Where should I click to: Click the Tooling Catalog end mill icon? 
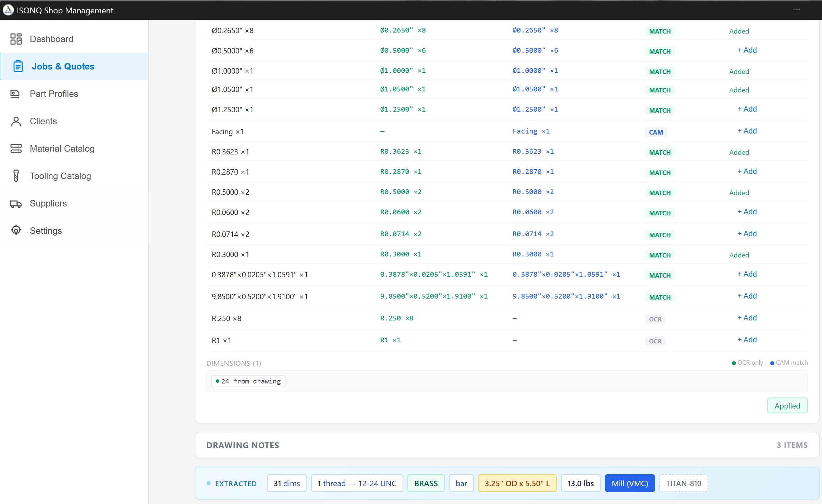pyautogui.click(x=16, y=176)
